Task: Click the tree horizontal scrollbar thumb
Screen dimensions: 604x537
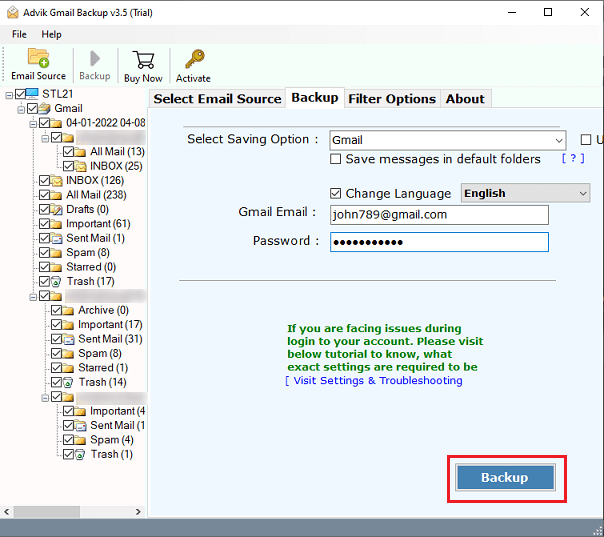Action: pos(47,512)
